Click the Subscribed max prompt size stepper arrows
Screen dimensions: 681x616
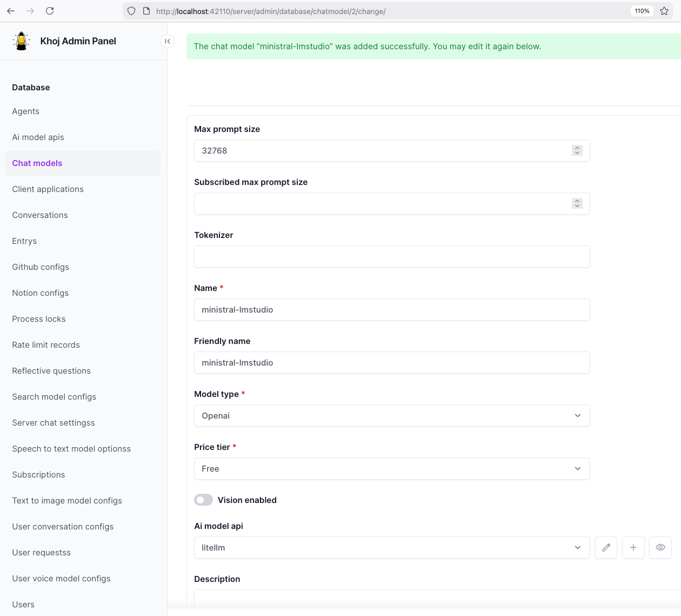(577, 203)
